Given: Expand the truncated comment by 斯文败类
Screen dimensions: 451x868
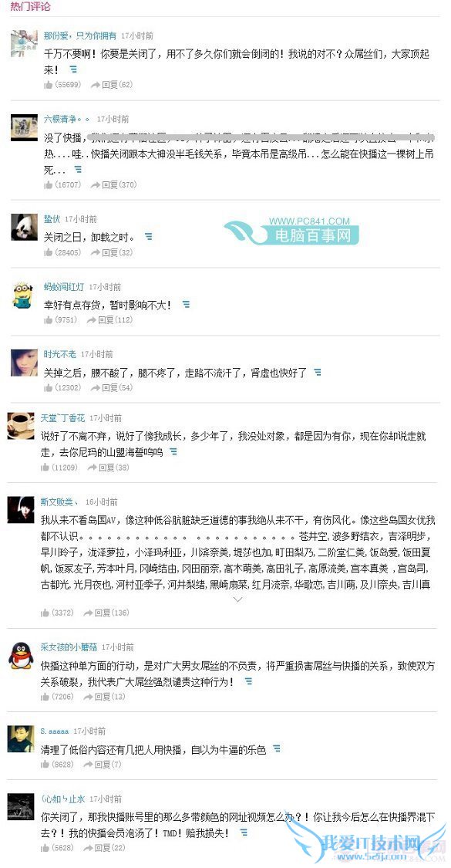Looking at the screenshot, I should click(238, 599).
